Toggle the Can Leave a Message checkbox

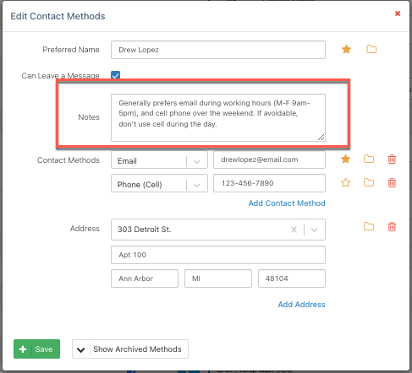pos(115,75)
